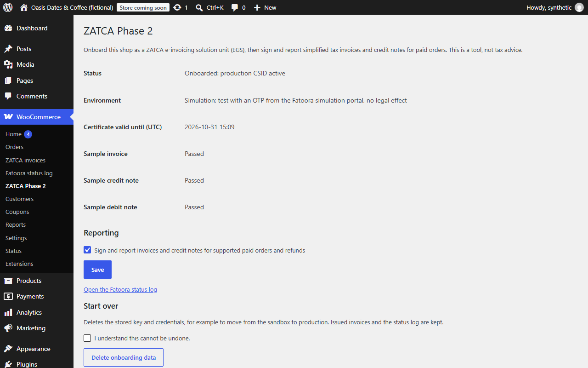Open the Orders submenu
The height and width of the screenshot is (368, 588).
37,147
